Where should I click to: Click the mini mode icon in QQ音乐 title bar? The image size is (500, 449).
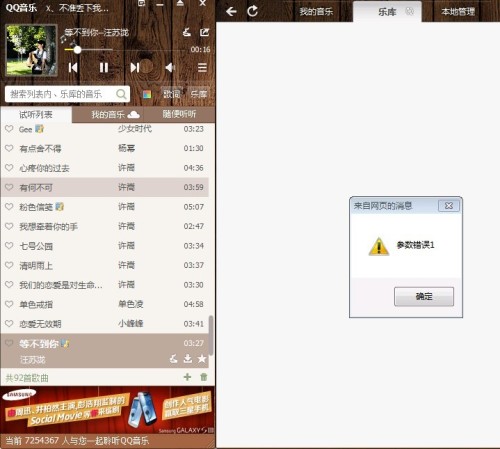(x=141, y=3)
